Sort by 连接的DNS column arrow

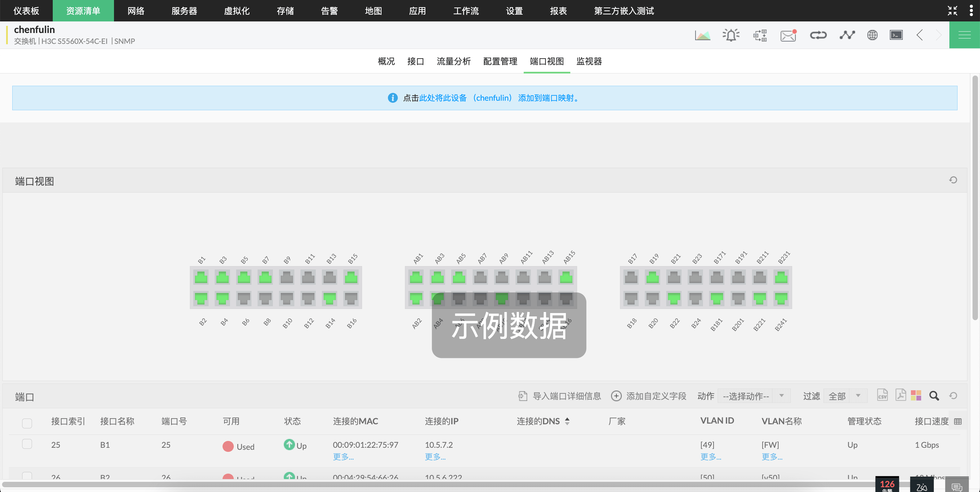(x=567, y=421)
